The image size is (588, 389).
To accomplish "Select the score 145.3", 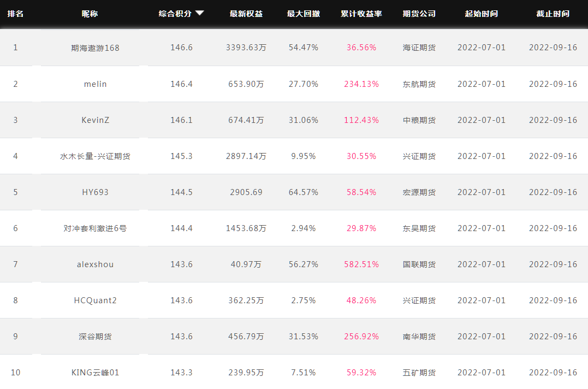I will point(181,156).
